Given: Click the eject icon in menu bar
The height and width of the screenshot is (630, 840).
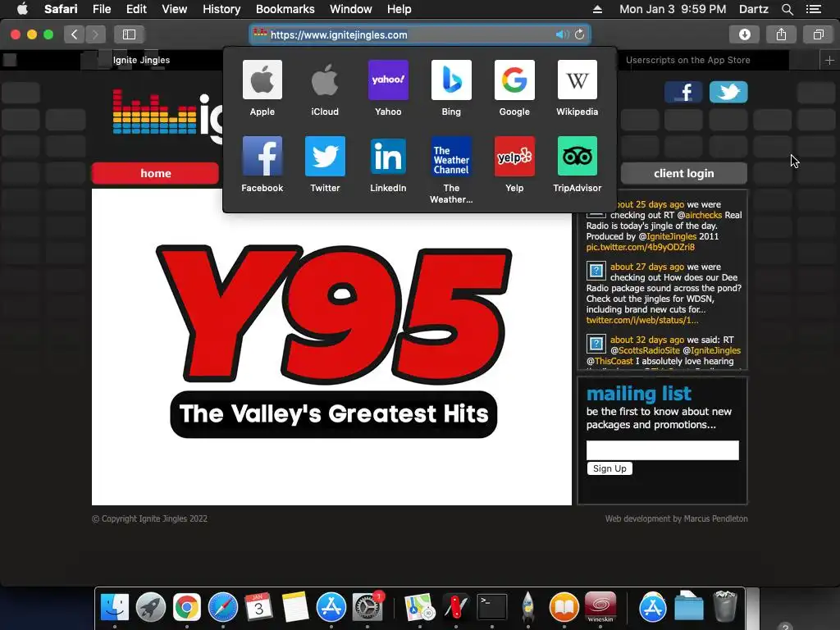Looking at the screenshot, I should pyautogui.click(x=597, y=9).
